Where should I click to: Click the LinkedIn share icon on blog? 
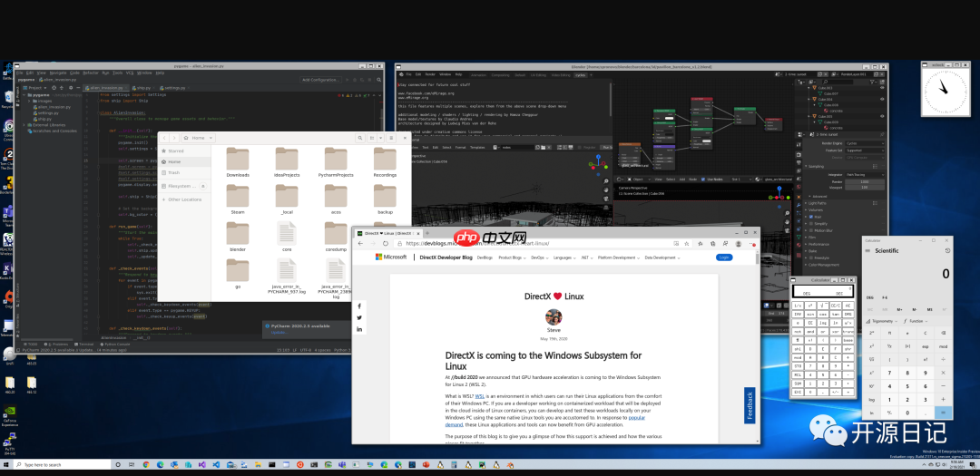pyautogui.click(x=359, y=328)
